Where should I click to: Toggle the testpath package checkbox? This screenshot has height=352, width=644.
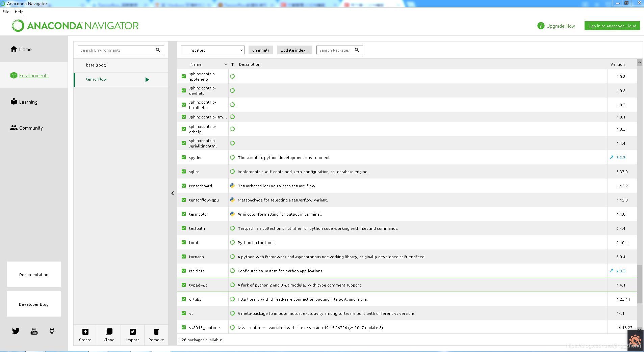pos(184,228)
